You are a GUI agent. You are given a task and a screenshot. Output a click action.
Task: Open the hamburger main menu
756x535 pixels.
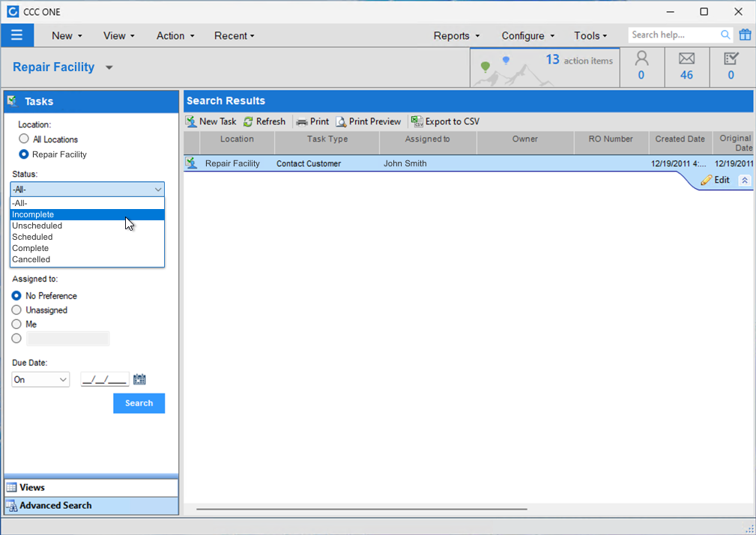pos(17,35)
